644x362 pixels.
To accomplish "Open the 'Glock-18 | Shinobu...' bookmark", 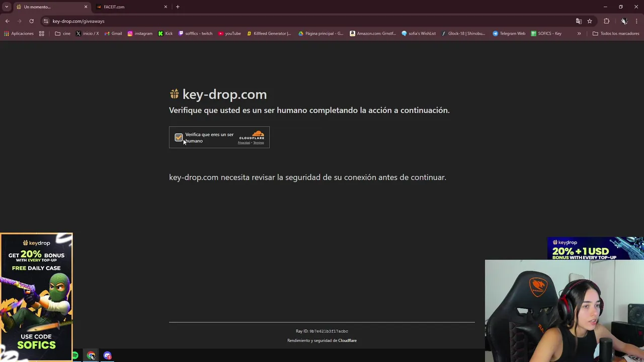I will point(463,34).
